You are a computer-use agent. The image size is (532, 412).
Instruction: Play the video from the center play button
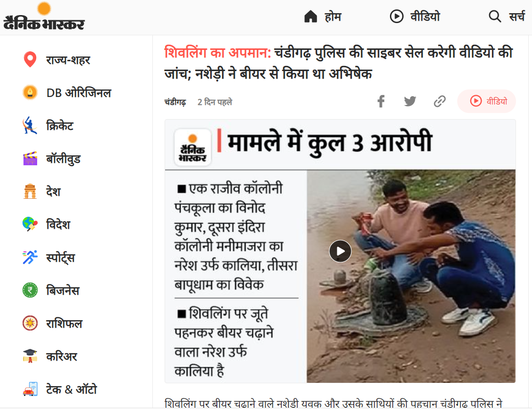click(340, 251)
